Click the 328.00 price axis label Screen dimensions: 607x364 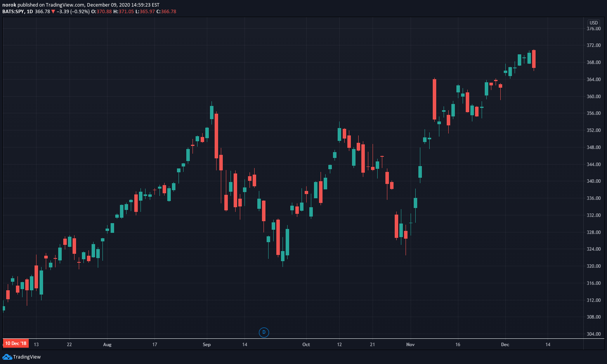click(x=593, y=232)
